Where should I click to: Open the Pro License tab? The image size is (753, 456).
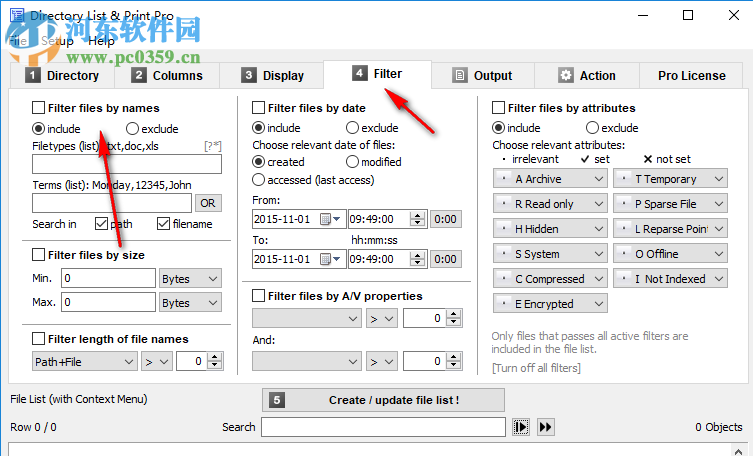pos(692,75)
